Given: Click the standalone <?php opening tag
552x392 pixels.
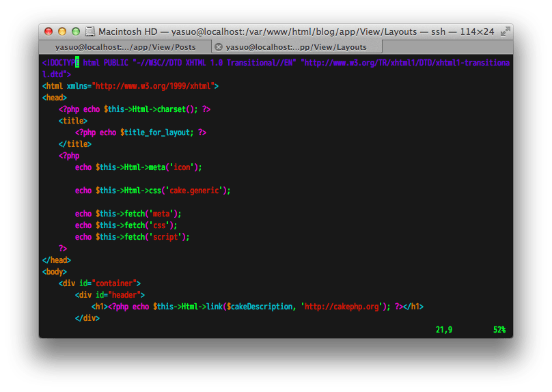Looking at the screenshot, I should [69, 156].
